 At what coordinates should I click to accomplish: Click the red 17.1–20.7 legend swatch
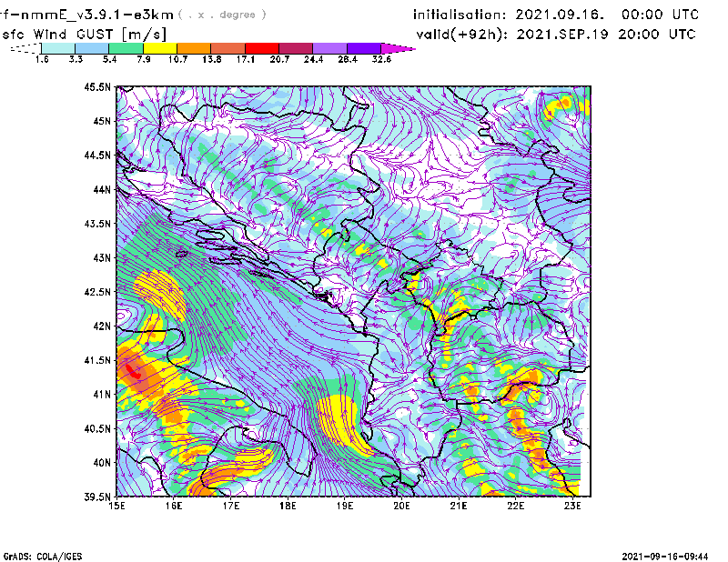tap(262, 48)
